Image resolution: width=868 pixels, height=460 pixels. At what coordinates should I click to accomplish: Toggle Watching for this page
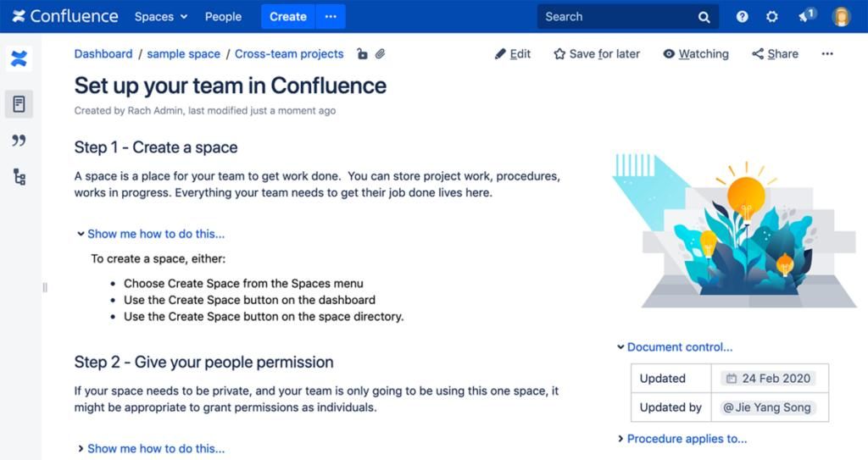(x=696, y=53)
